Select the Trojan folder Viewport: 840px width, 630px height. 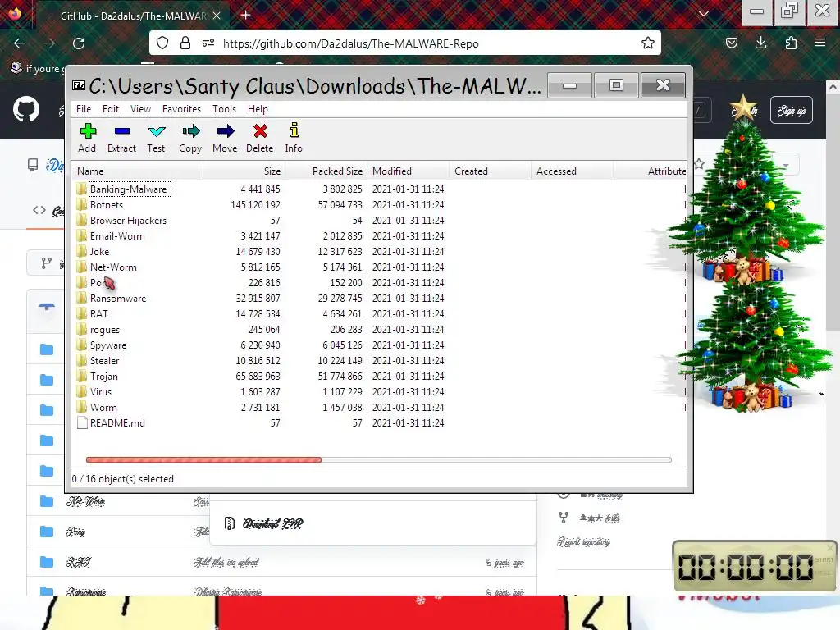(104, 376)
